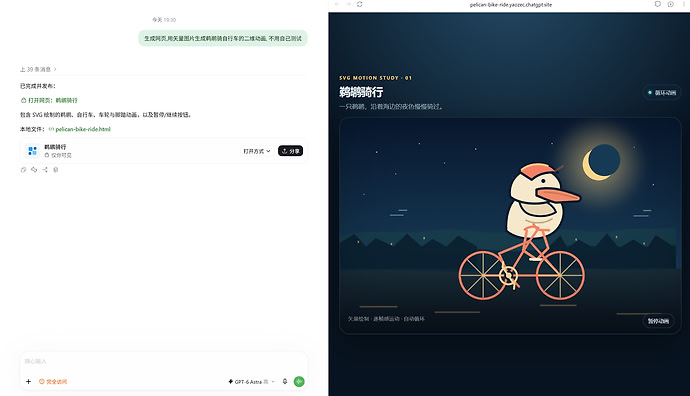Open the GPT-6 Astra model selector
Viewport: 690px width, 396px height.
[x=251, y=381]
